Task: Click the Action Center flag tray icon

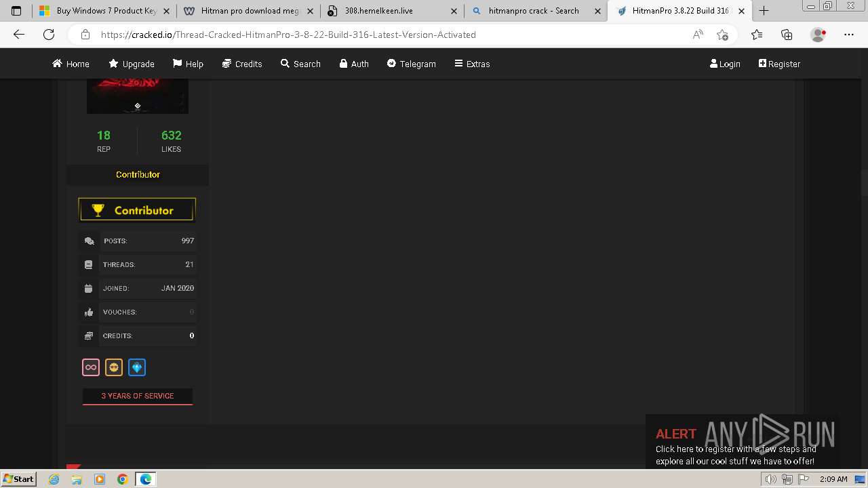Action: click(x=804, y=479)
